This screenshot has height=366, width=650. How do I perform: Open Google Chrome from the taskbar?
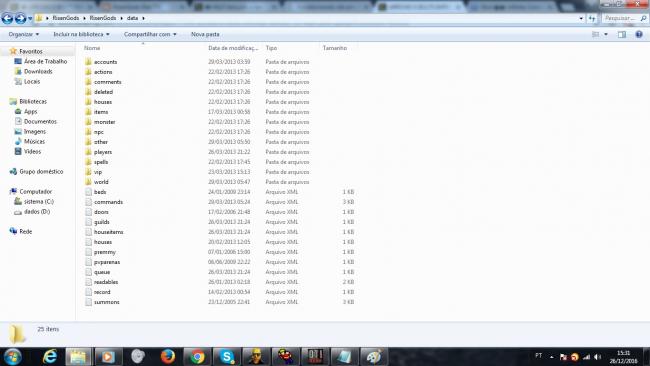tap(197, 356)
